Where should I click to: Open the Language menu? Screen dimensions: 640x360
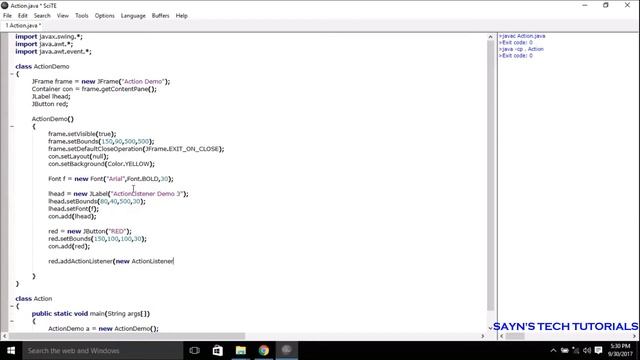pyautogui.click(x=133, y=16)
